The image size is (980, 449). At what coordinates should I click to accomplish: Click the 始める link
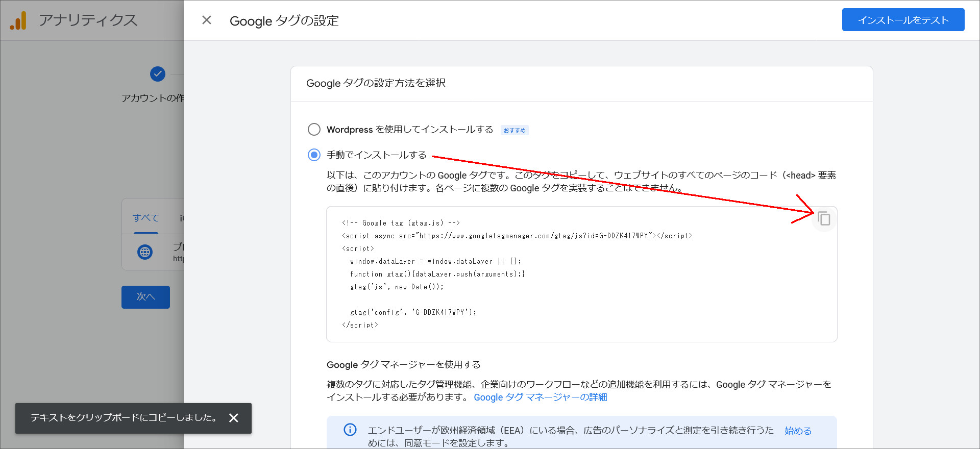click(798, 431)
